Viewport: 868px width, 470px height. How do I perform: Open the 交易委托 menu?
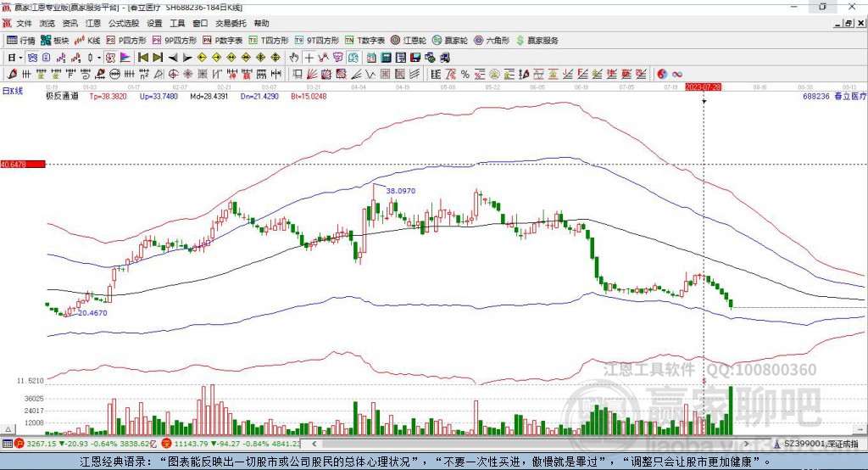click(231, 23)
